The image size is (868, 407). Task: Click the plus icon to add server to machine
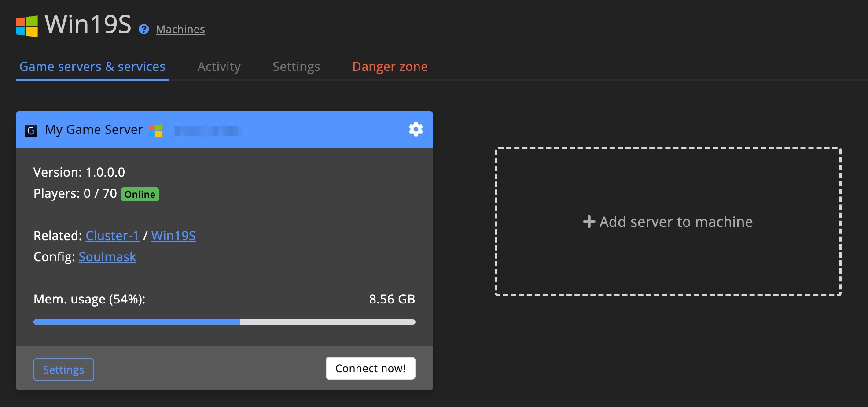click(x=589, y=222)
